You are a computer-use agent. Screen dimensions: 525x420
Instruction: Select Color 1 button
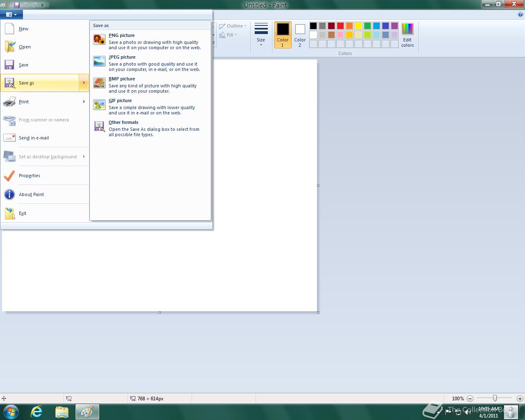click(283, 35)
